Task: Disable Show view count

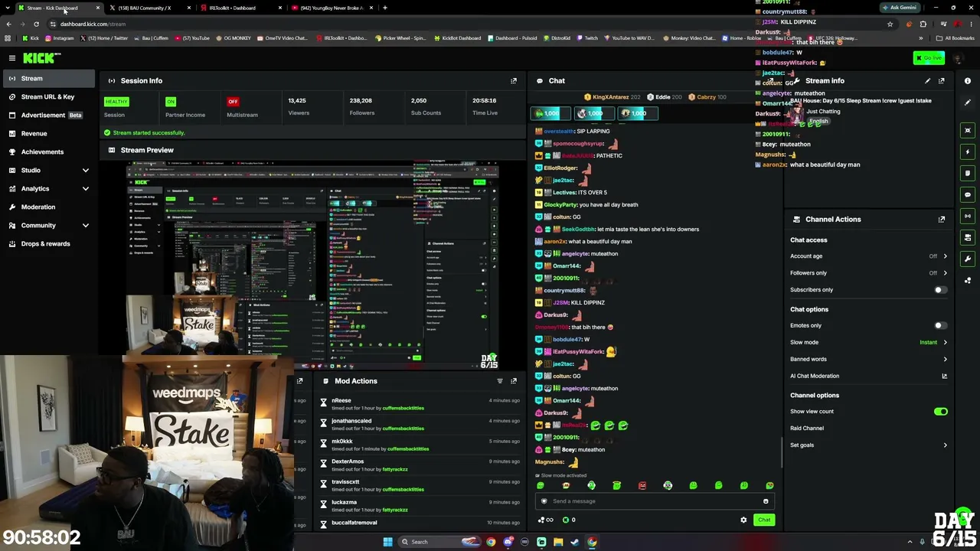Action: click(x=941, y=412)
